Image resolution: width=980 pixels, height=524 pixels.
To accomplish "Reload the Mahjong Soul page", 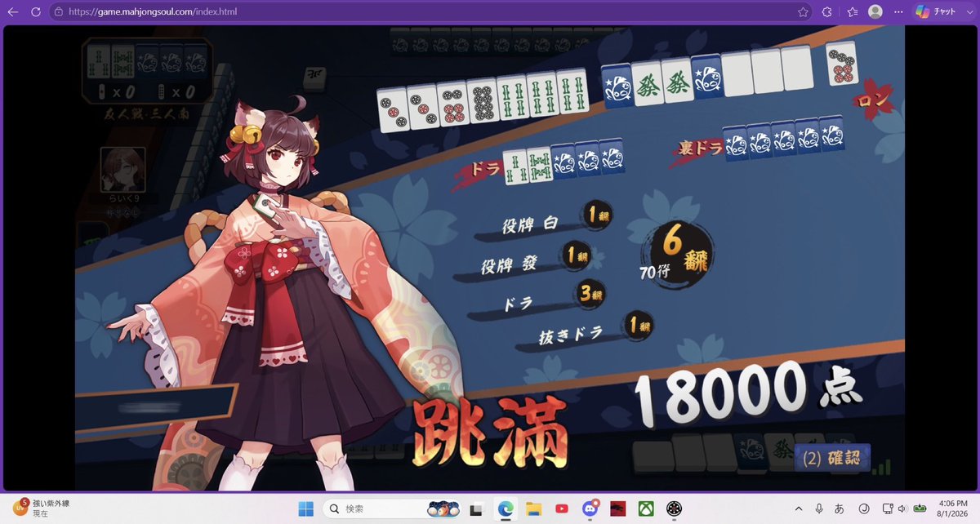I will 36,12.
